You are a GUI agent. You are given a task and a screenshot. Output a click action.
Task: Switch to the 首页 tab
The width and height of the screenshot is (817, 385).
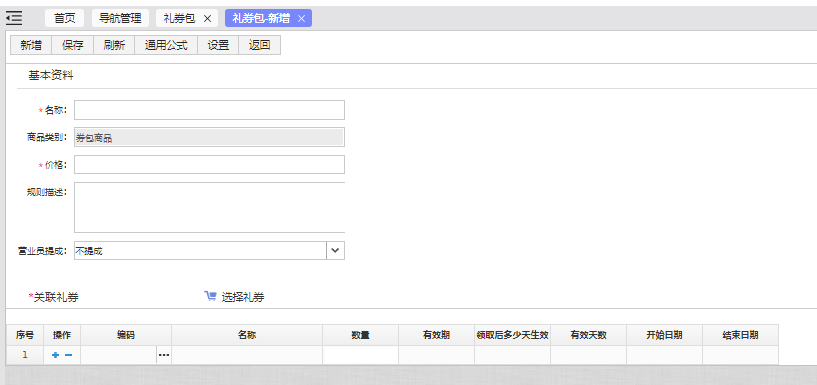(x=65, y=19)
